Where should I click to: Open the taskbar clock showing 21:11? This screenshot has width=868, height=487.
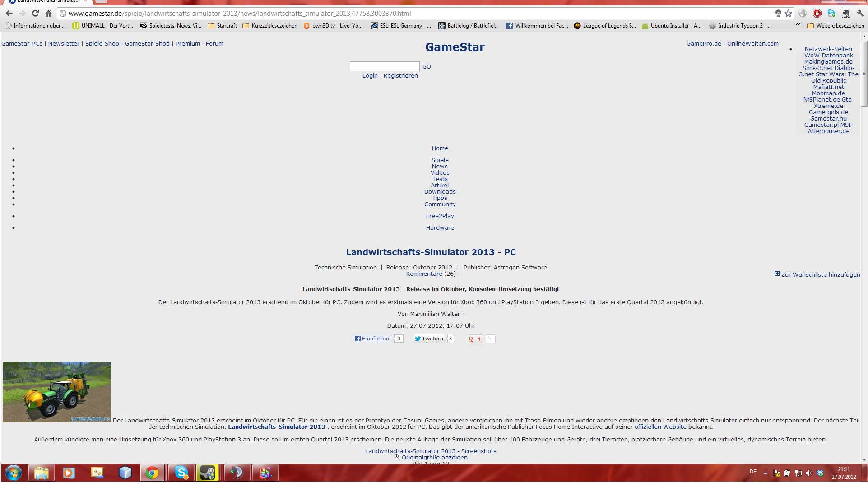pos(844,473)
